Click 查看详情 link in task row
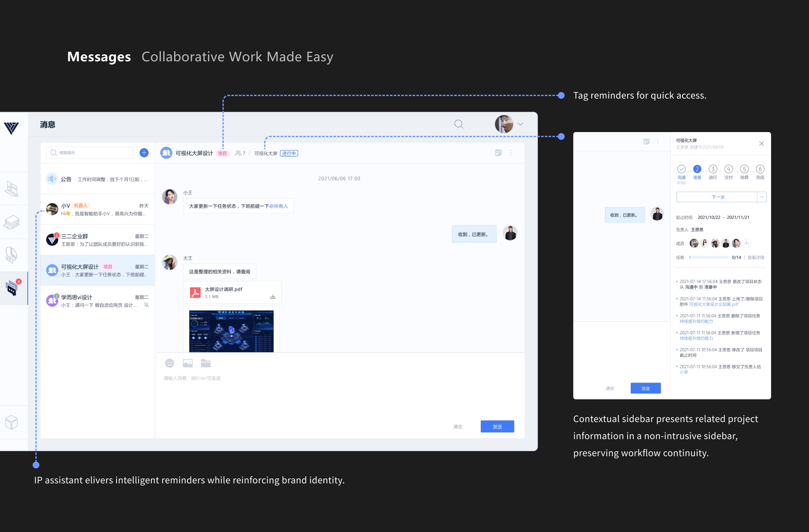Viewport: 809px width, 532px height. [x=756, y=257]
